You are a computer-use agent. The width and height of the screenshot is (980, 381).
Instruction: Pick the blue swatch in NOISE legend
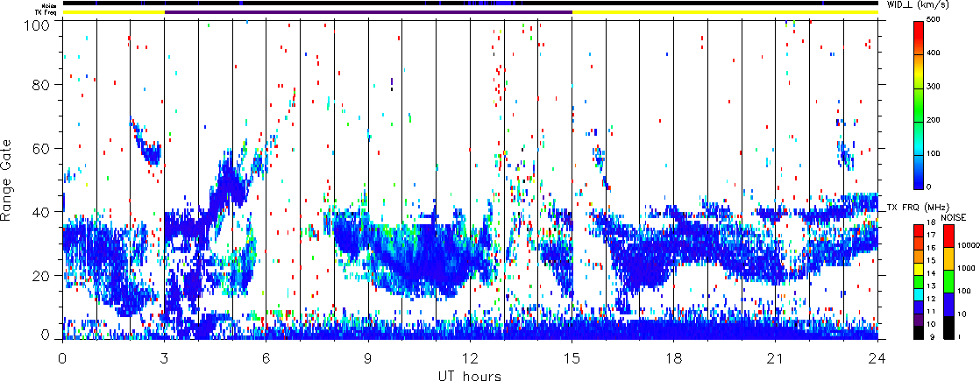click(949, 305)
